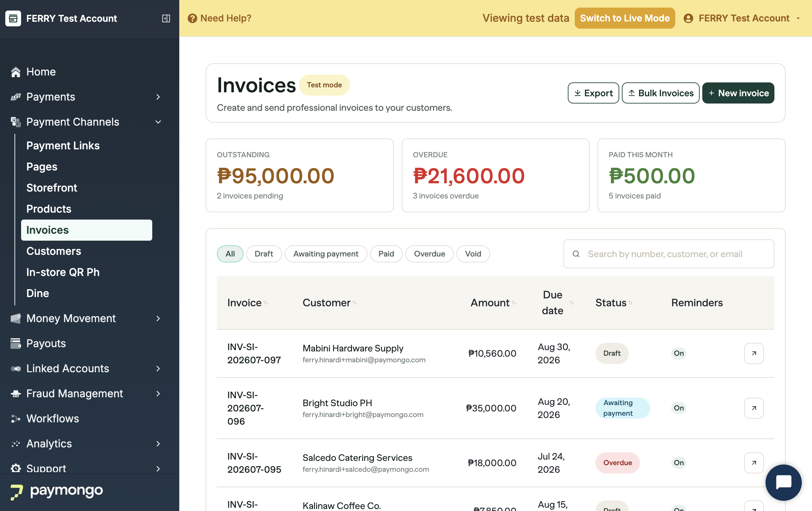Sort by Due date column sort icon

tap(572, 303)
